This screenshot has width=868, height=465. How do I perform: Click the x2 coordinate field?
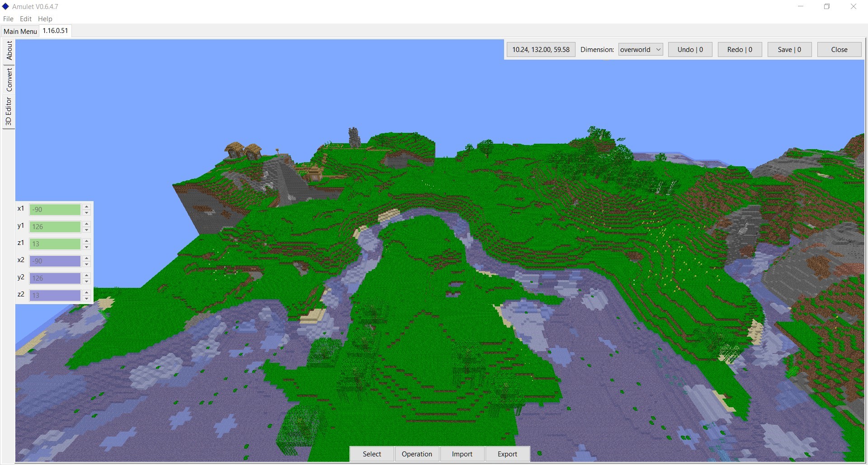coord(55,261)
